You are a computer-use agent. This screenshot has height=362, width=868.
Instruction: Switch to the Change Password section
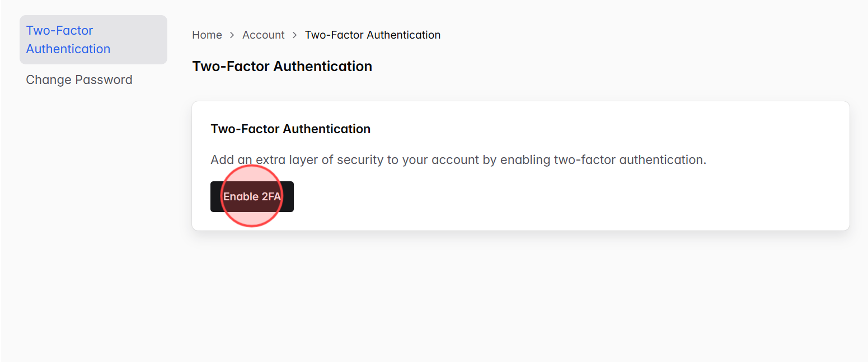tap(79, 79)
